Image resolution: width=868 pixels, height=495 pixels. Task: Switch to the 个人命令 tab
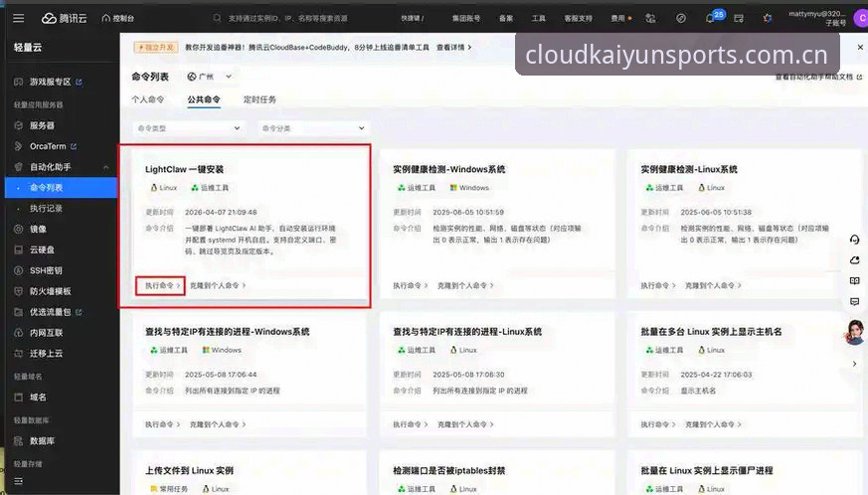pos(148,99)
